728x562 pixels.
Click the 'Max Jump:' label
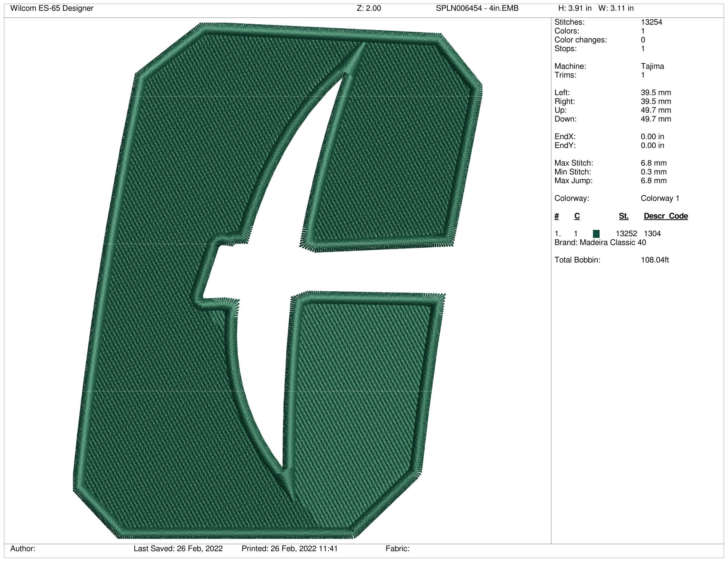tap(573, 180)
